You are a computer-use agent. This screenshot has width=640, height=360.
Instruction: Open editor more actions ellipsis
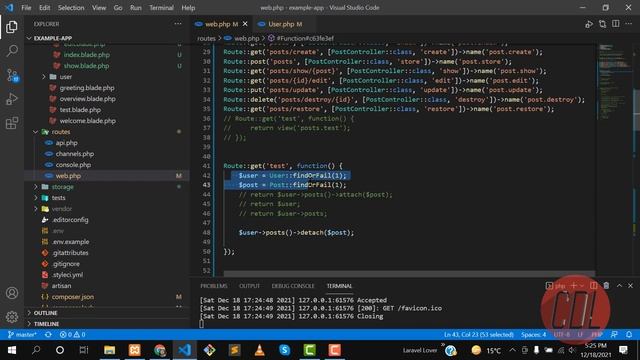click(x=629, y=24)
